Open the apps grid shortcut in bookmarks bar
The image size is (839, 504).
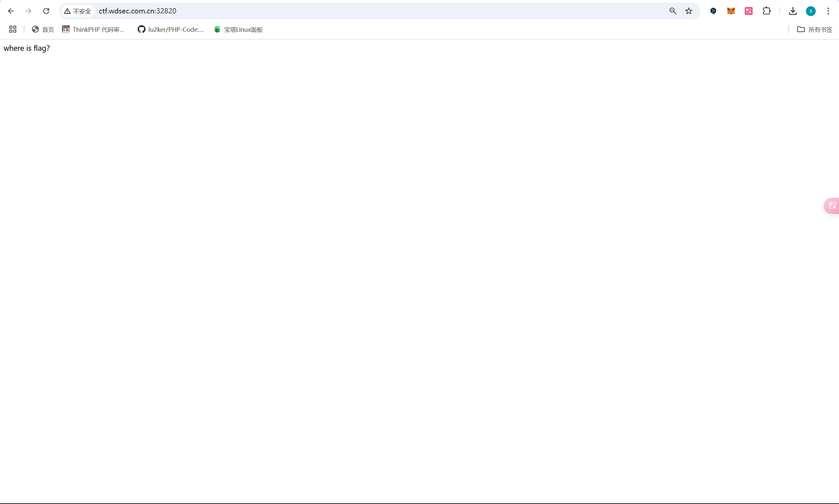point(13,29)
